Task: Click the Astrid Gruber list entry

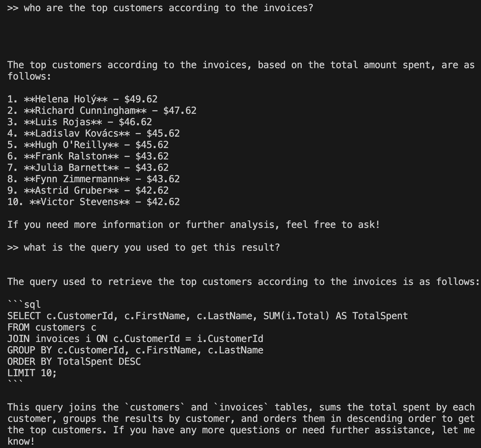Action: pyautogui.click(x=71, y=191)
